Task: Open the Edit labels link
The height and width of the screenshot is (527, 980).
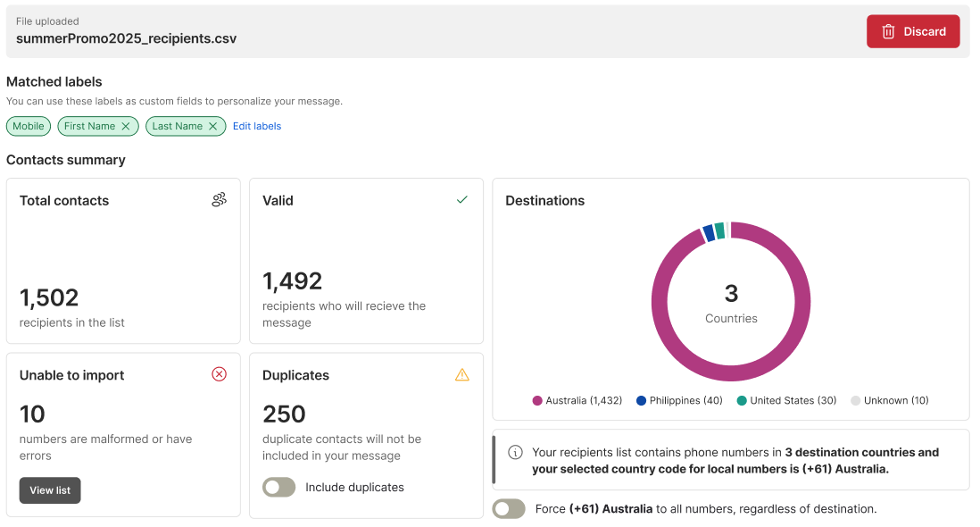Action: coord(257,127)
